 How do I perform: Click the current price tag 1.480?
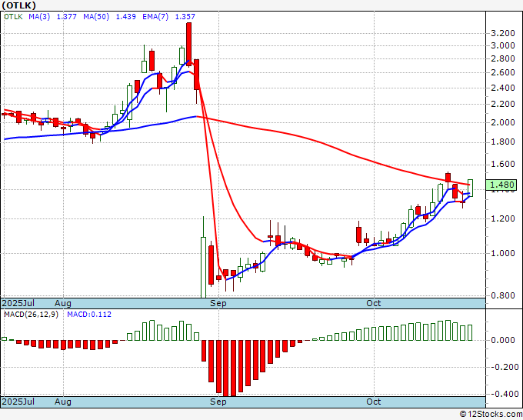coord(501,185)
